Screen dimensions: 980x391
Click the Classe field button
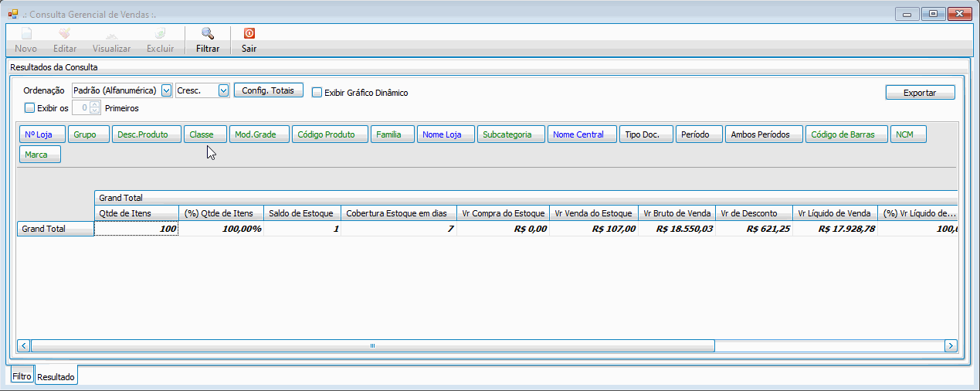[x=205, y=134]
